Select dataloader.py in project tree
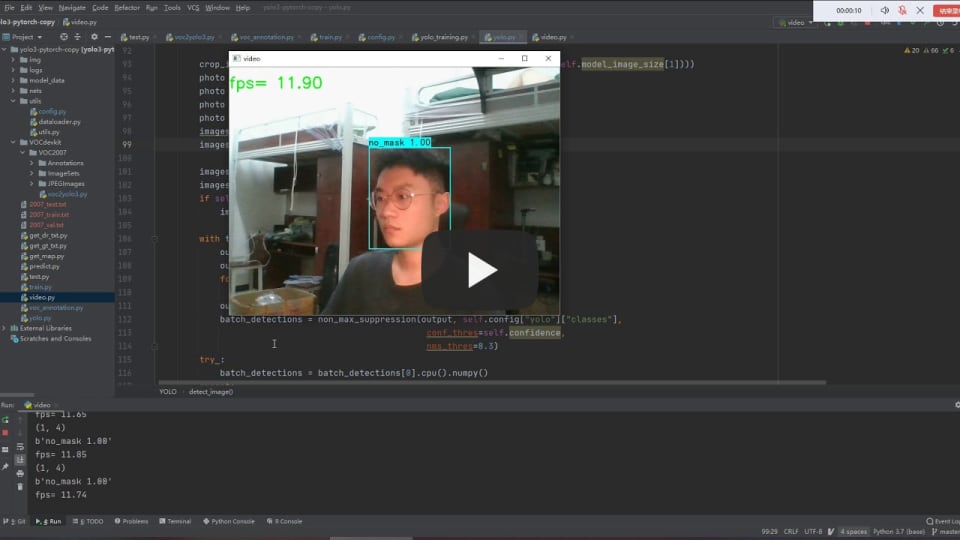The height and width of the screenshot is (540, 960). pos(58,122)
